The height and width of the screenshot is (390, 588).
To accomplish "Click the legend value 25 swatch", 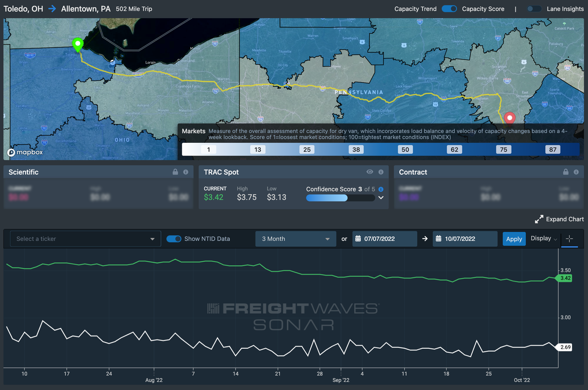I will (x=307, y=150).
